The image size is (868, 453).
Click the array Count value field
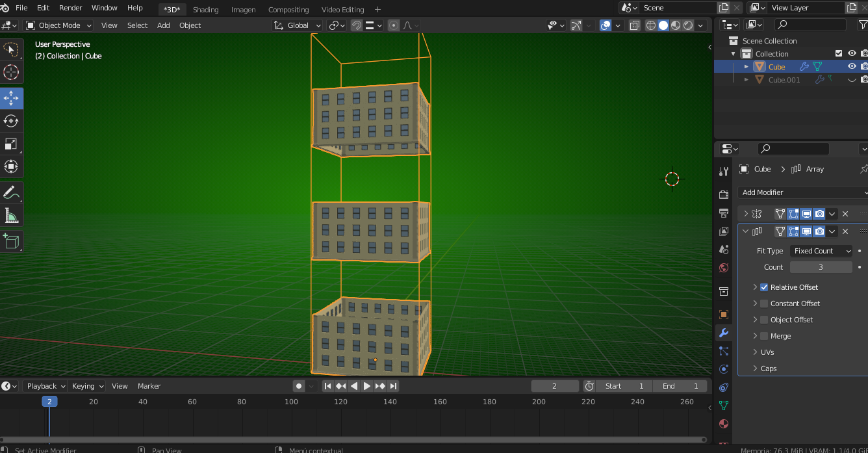821,267
